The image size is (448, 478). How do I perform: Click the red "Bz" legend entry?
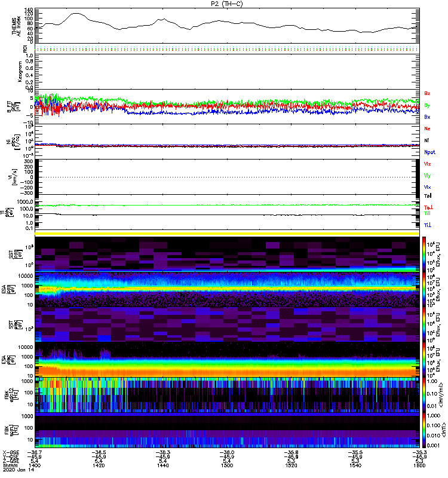pyautogui.click(x=427, y=93)
